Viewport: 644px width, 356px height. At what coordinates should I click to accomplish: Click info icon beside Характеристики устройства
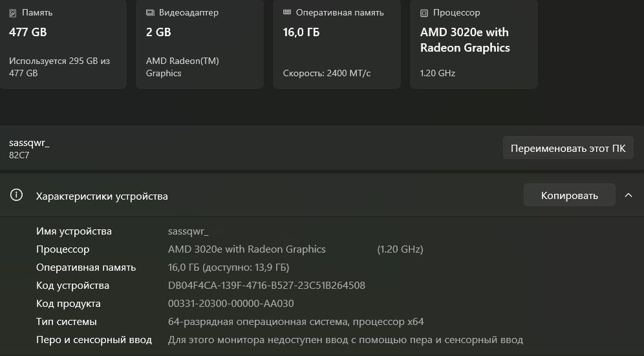[17, 196]
